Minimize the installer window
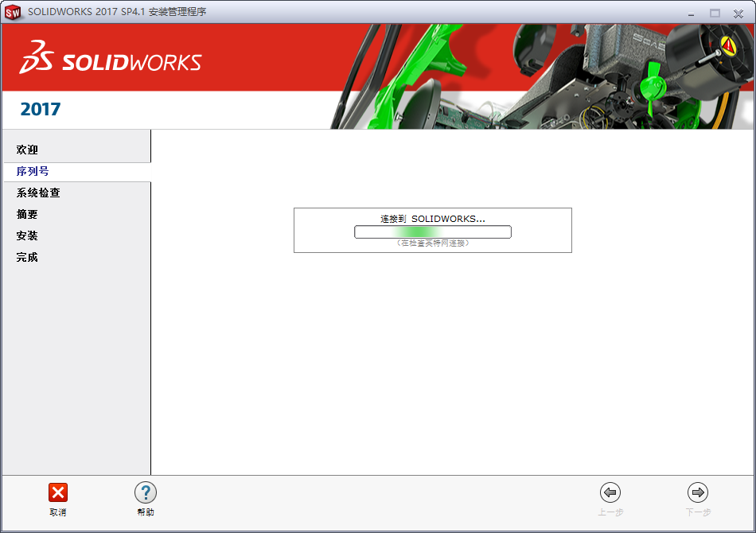 pos(692,14)
